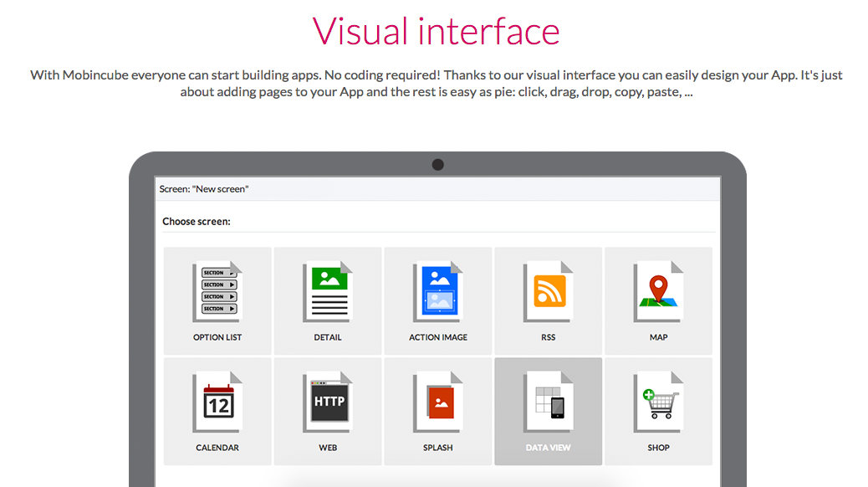Click the 'Visual interface' page heading

tap(437, 31)
